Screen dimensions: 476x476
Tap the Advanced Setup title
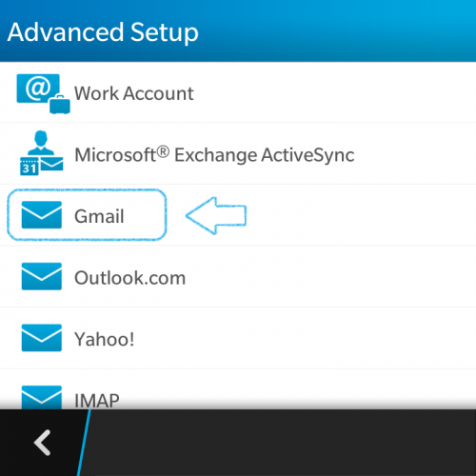[103, 32]
